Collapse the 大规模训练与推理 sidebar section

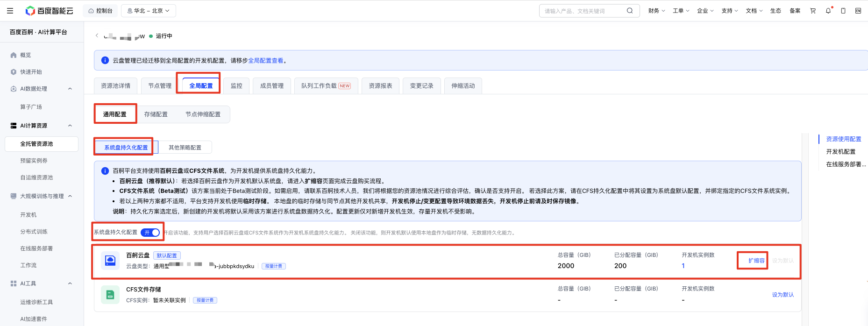(x=70, y=196)
